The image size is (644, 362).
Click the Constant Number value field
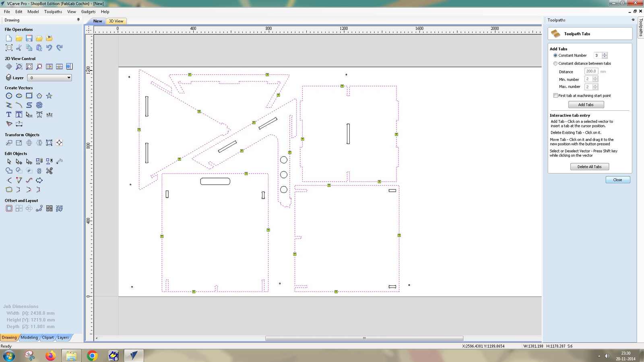[x=598, y=56]
